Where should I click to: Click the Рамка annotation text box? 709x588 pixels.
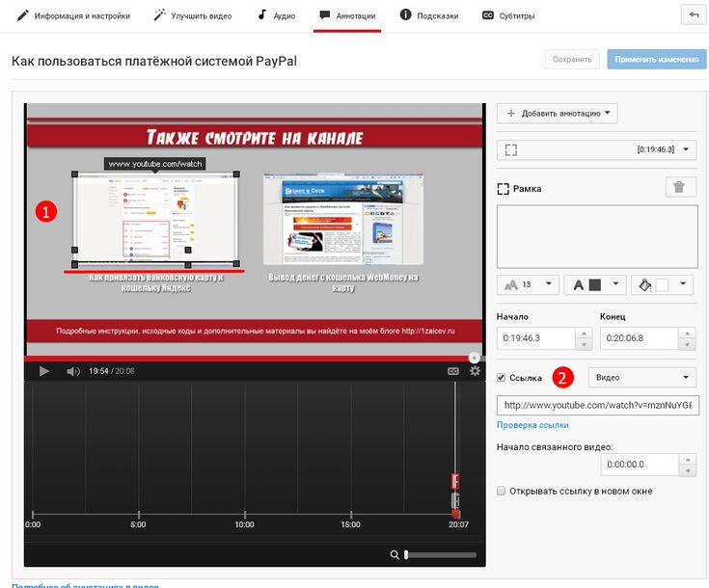coord(597,236)
